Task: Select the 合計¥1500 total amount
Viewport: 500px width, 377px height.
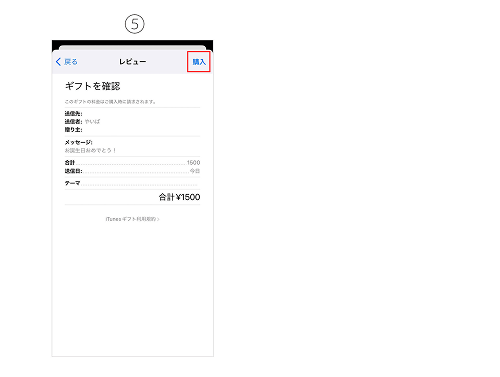Action: pyautogui.click(x=179, y=197)
